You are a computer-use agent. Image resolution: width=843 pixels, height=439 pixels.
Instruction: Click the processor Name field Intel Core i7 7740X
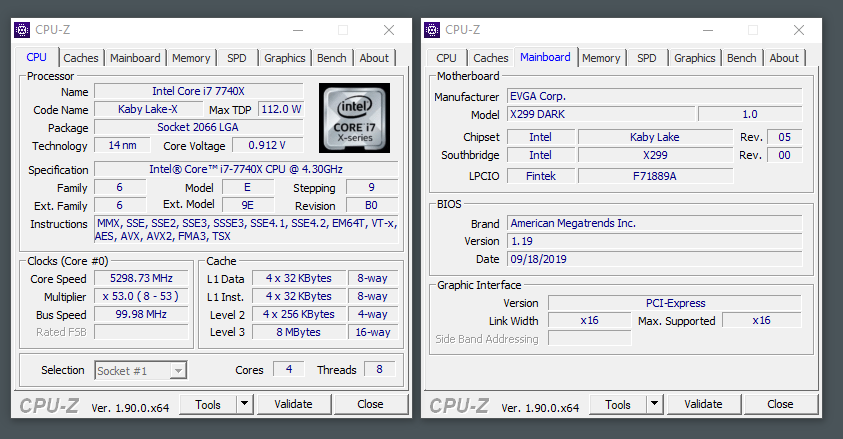coord(198,91)
